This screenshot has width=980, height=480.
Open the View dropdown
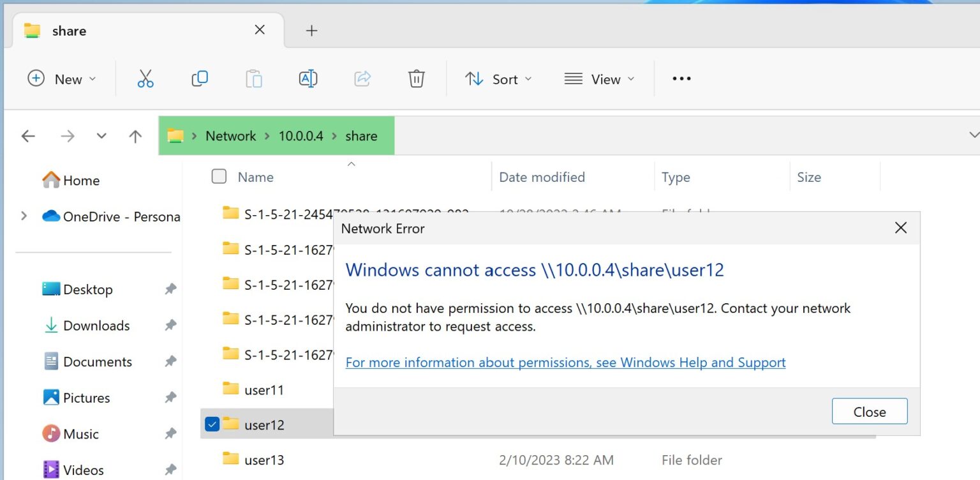[598, 79]
